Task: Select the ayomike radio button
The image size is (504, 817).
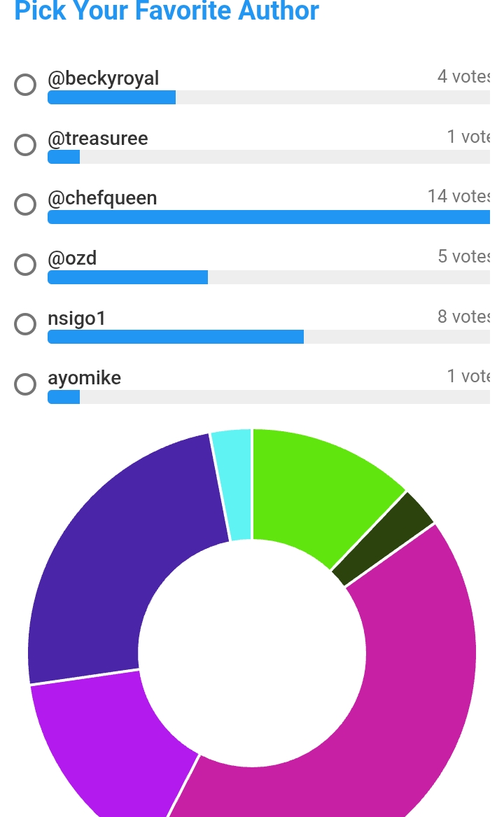Action: click(x=25, y=384)
